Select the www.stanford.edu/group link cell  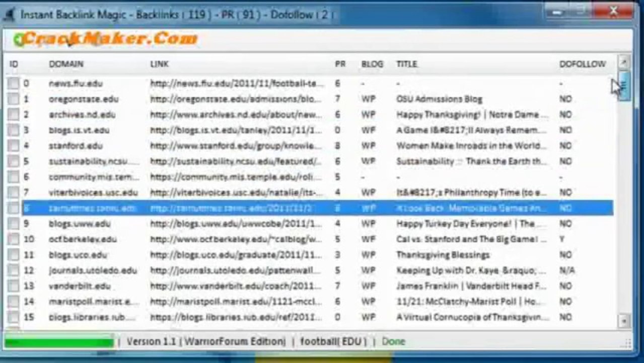(236, 146)
